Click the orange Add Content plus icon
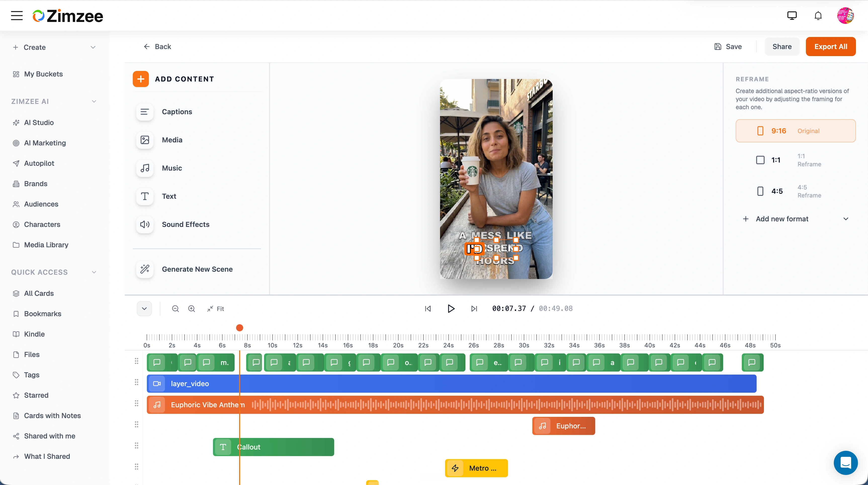 click(x=141, y=79)
